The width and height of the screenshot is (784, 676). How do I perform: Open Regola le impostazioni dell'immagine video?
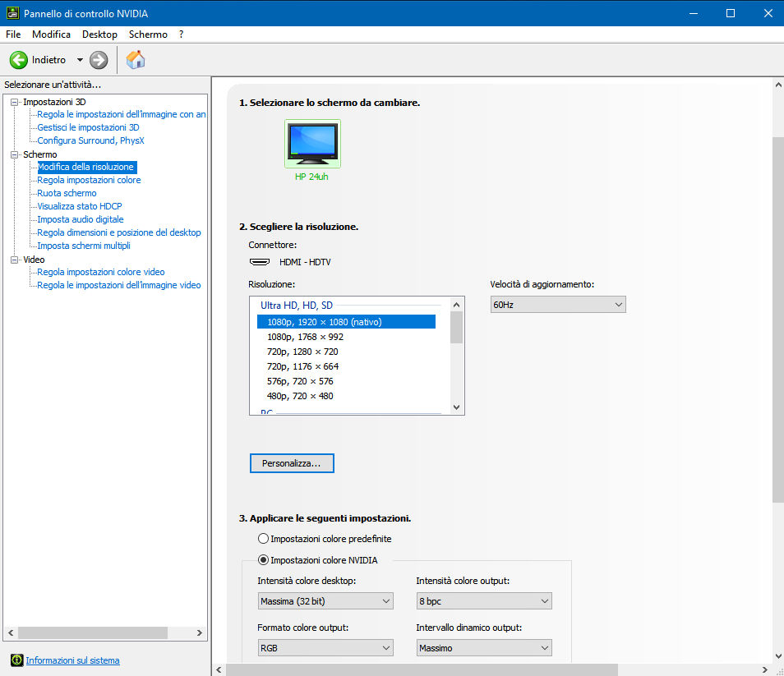click(119, 285)
